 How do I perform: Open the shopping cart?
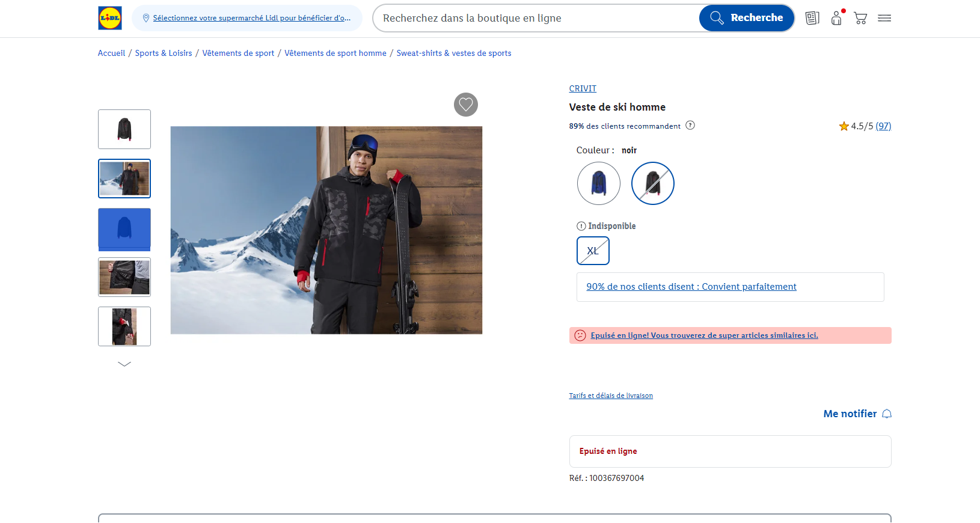[x=860, y=18]
